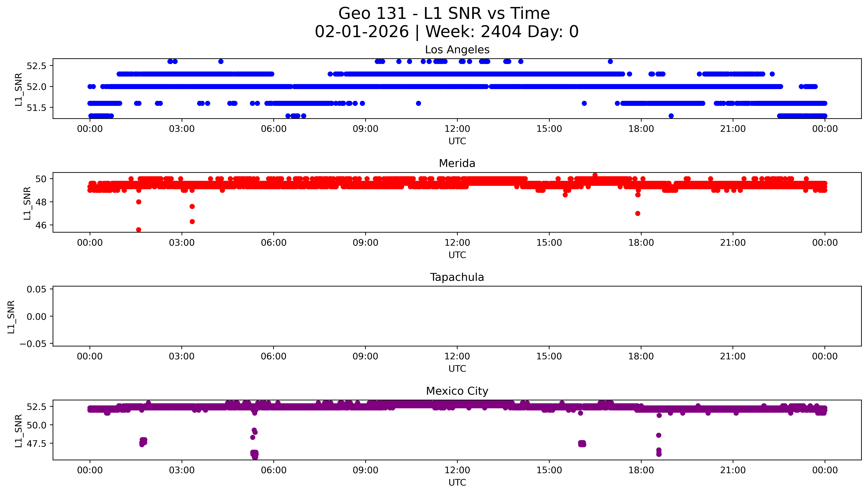
Task: Click the highest red point near 16:30 in Merida
Action: (x=595, y=175)
